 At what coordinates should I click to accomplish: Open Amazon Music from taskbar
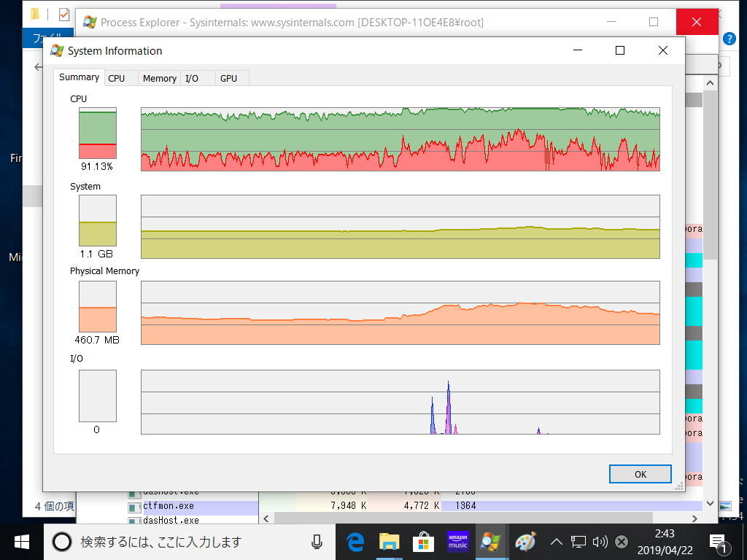click(x=458, y=542)
